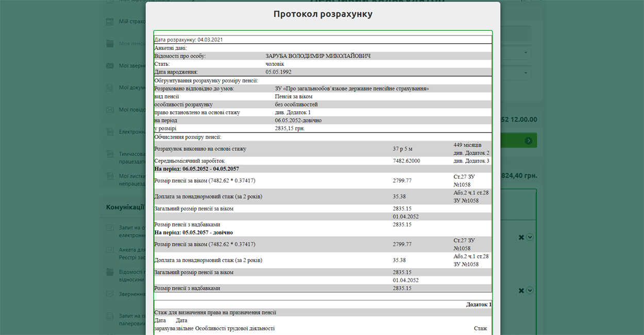The height and width of the screenshot is (335, 644).
Task: Click the icon beside Електронн… sidebar item
Action: click(x=109, y=132)
